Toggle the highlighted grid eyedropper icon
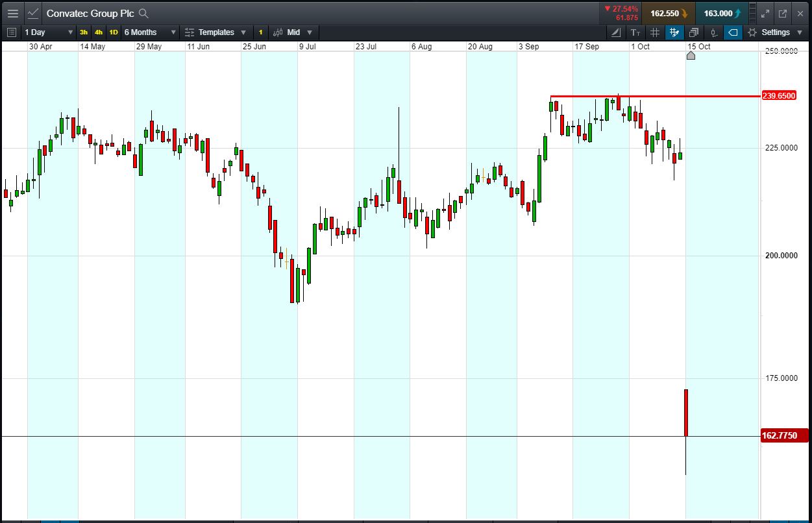 (x=674, y=32)
